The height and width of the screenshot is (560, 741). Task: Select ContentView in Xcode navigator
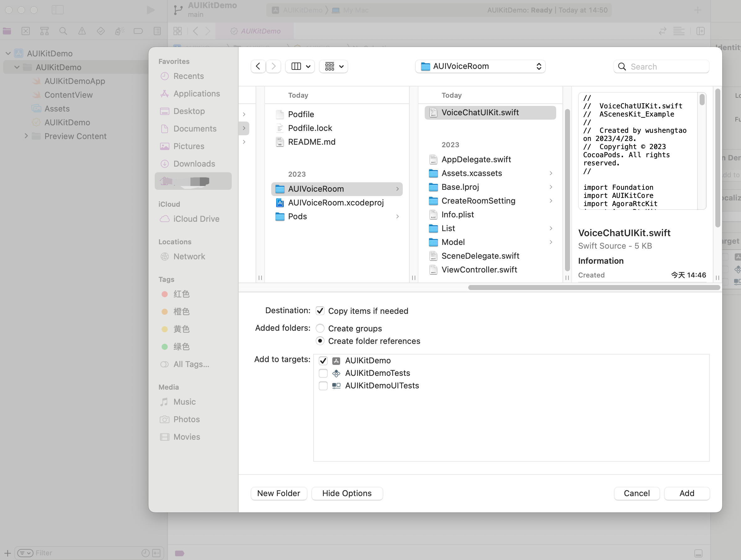68,95
